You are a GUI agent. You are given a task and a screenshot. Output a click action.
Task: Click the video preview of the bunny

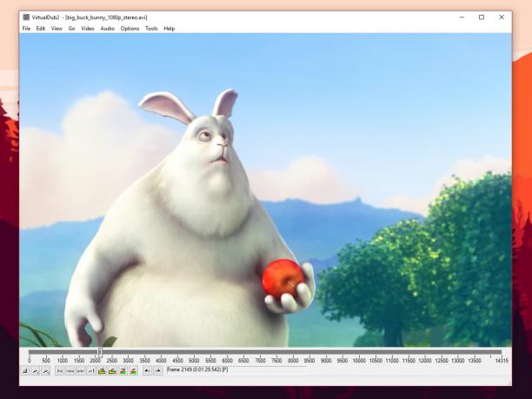(265, 190)
